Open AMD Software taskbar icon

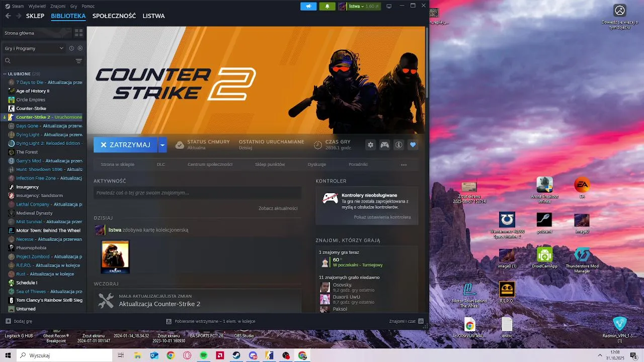pos(220,355)
